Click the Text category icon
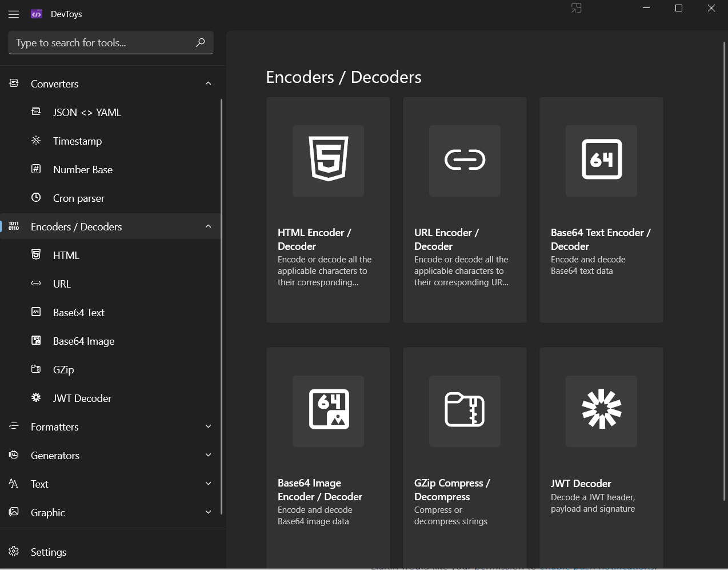The height and width of the screenshot is (570, 728). coord(14,484)
